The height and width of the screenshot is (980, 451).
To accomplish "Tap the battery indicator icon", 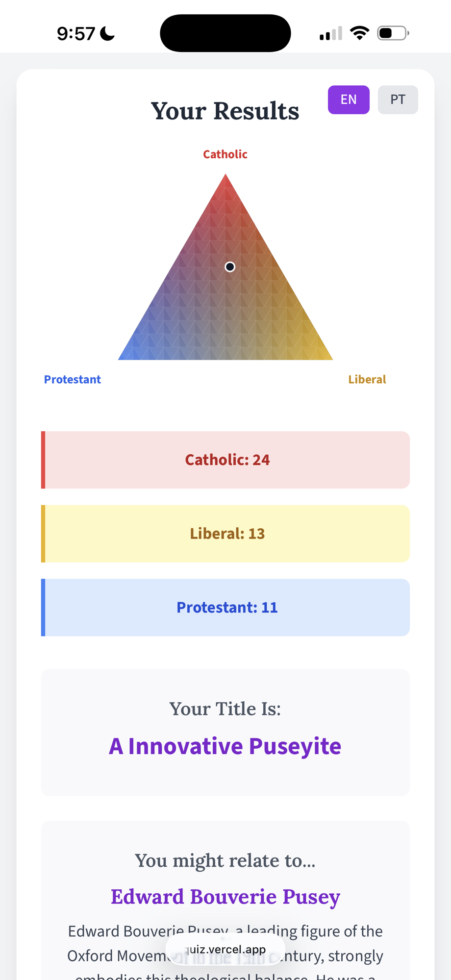I will pyautogui.click(x=393, y=33).
